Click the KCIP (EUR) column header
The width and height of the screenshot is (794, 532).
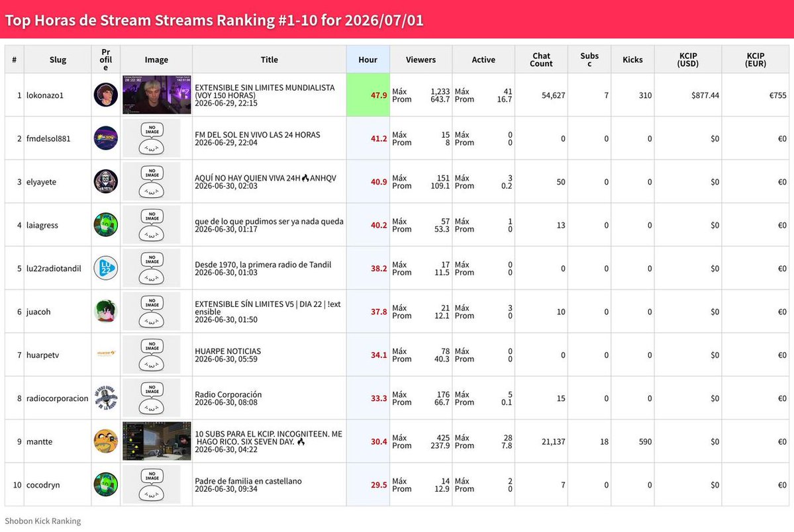click(x=756, y=60)
